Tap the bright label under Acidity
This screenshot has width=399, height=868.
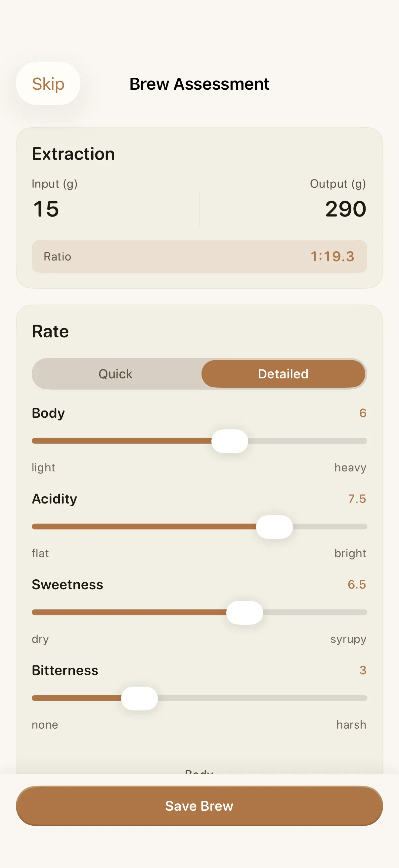(350, 553)
